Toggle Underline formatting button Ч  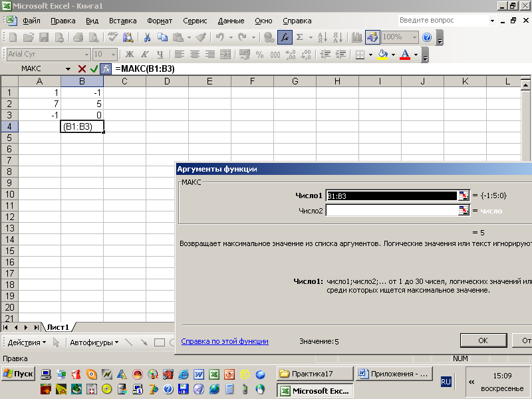tap(160, 55)
